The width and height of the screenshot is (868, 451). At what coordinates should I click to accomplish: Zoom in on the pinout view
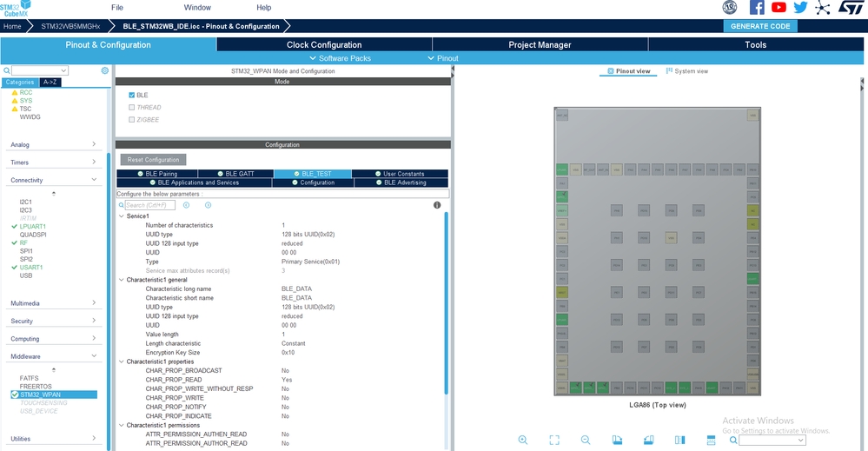tap(522, 440)
